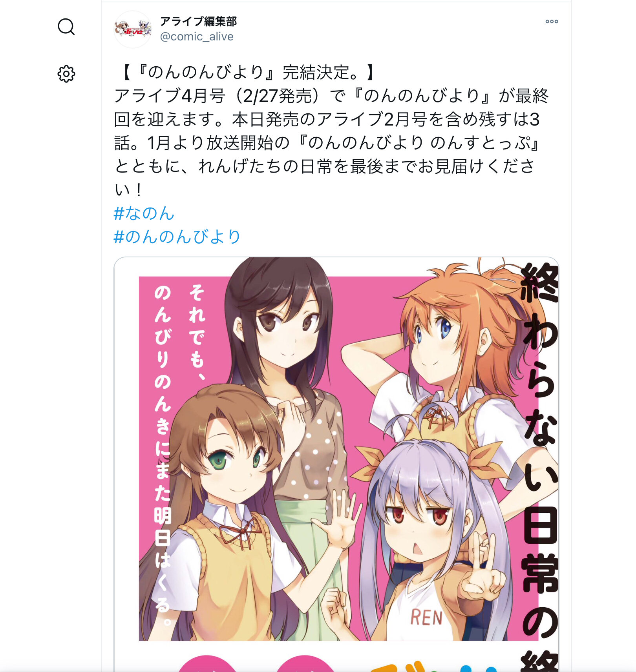Image resolution: width=636 pixels, height=672 pixels.
Task: Click the REN shirt lettering in the illustration
Action: pyautogui.click(x=426, y=617)
